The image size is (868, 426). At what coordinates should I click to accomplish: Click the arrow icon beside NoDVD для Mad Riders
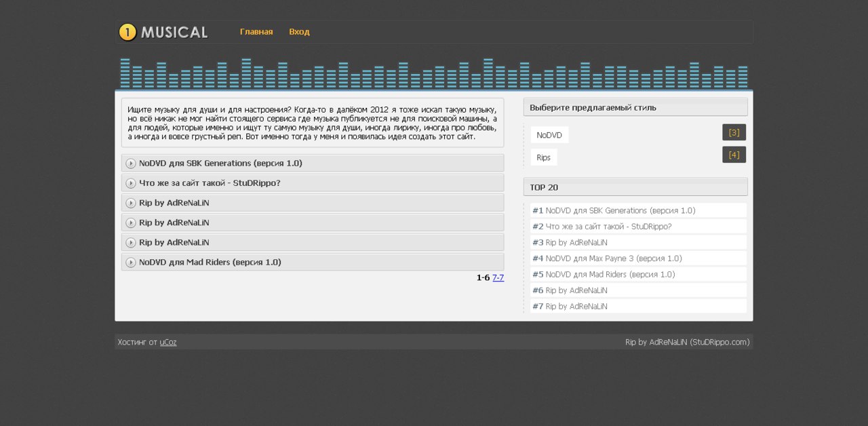(x=131, y=263)
